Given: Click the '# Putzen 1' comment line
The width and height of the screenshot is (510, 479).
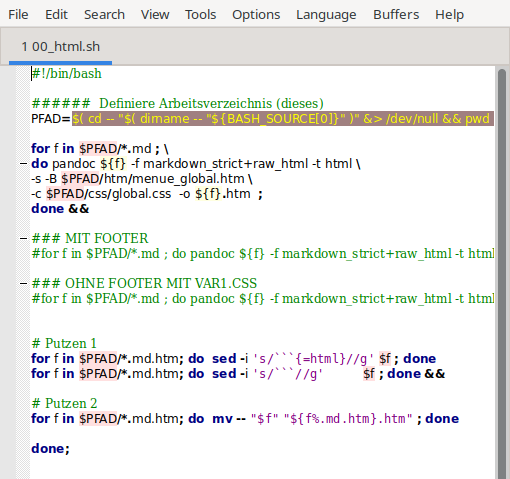Looking at the screenshot, I should coord(64,343).
